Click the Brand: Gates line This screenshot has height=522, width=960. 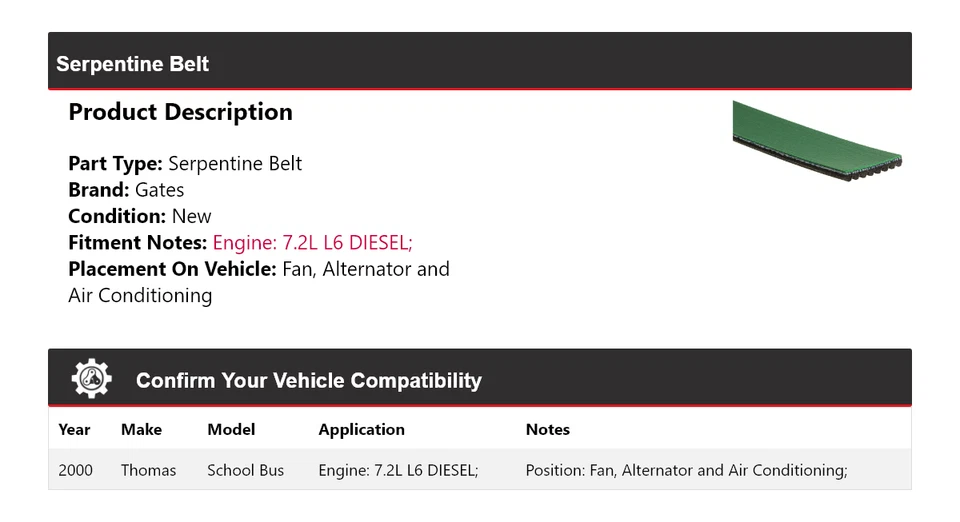click(x=126, y=190)
